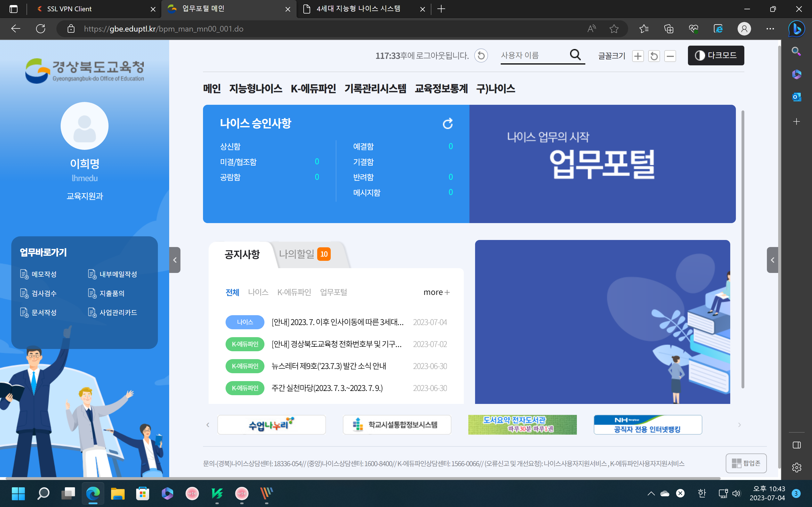Open 지능형나이스 menu
This screenshot has width=812, height=507.
(x=255, y=88)
